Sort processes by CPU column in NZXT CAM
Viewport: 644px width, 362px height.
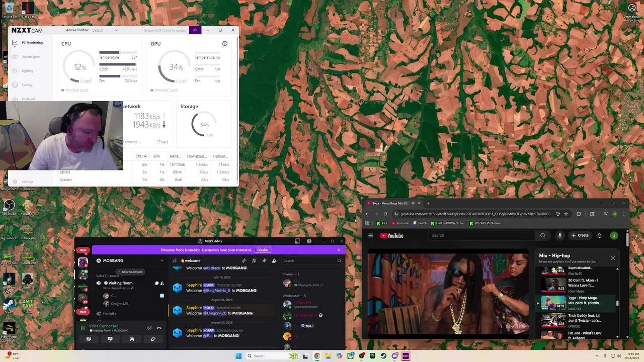pyautogui.click(x=141, y=156)
